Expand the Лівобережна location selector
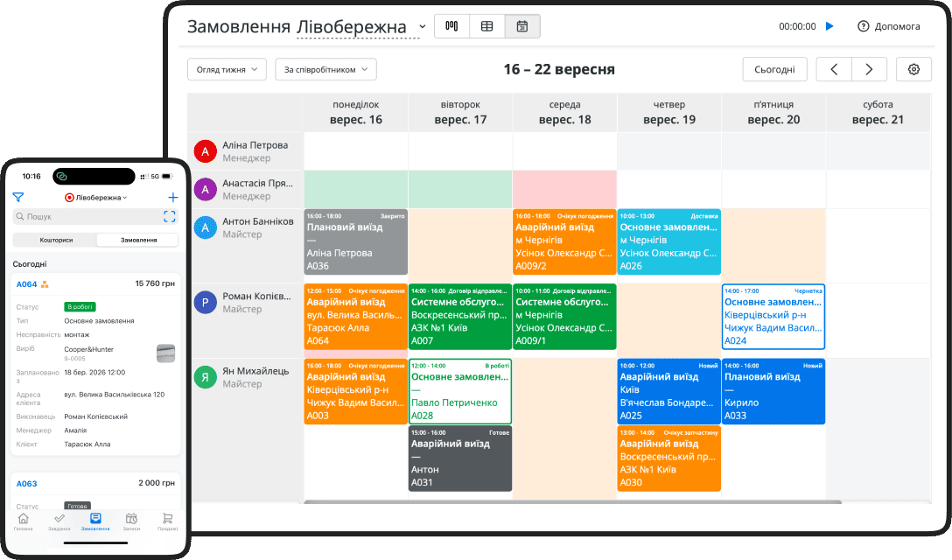The image size is (952, 560). pyautogui.click(x=94, y=198)
